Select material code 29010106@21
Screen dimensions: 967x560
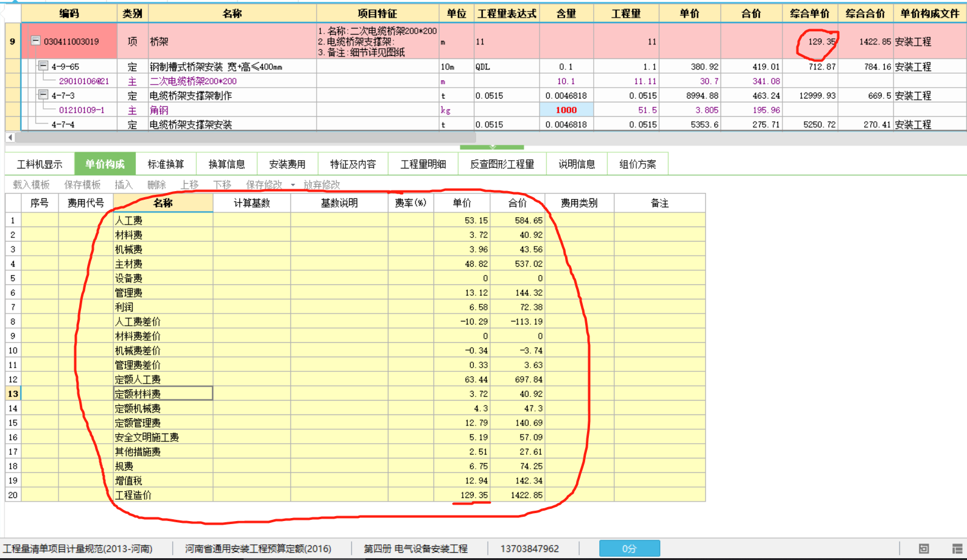[x=84, y=81]
